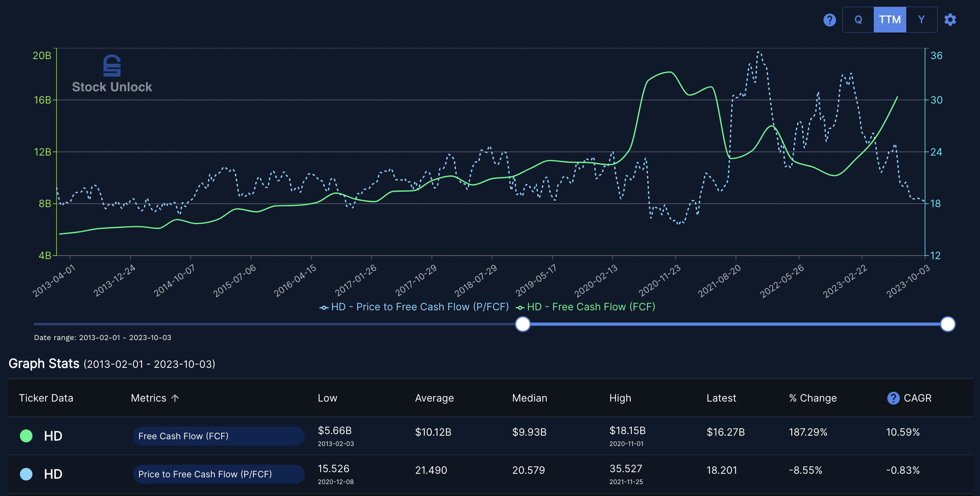The width and height of the screenshot is (980, 496).
Task: Click the 21.490 average P/FCF value
Action: pyautogui.click(x=431, y=470)
